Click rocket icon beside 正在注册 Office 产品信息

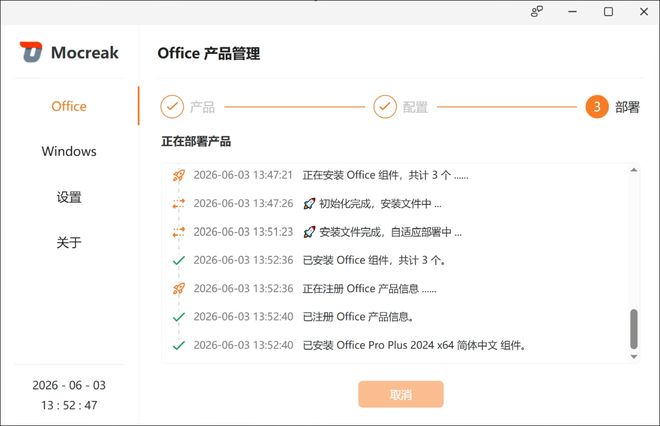(179, 289)
